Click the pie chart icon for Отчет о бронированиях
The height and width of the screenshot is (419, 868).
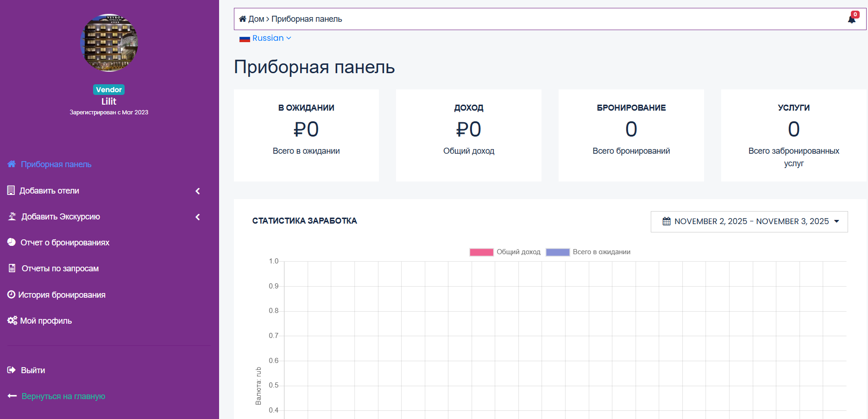(11, 242)
